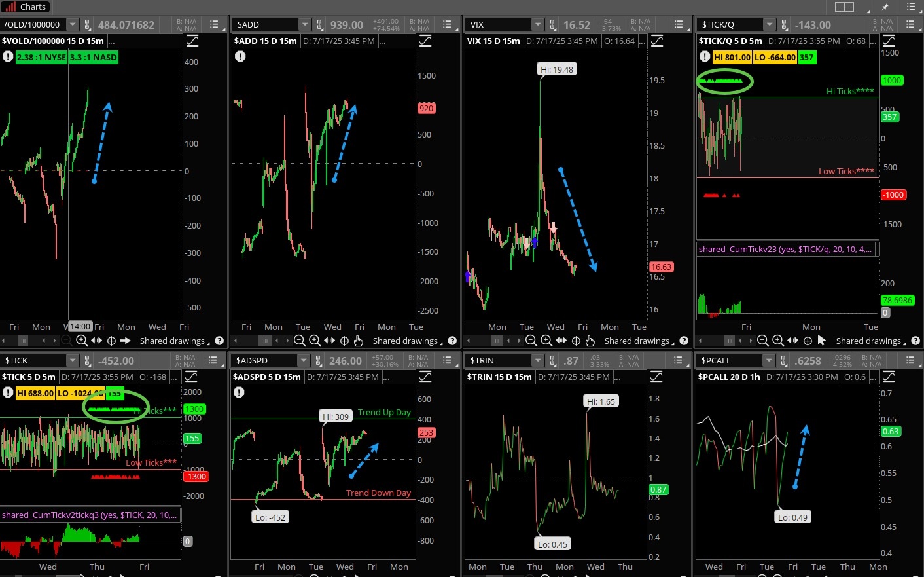Expand the VIX symbol dropdown
The width and height of the screenshot is (924, 577).
tap(537, 24)
